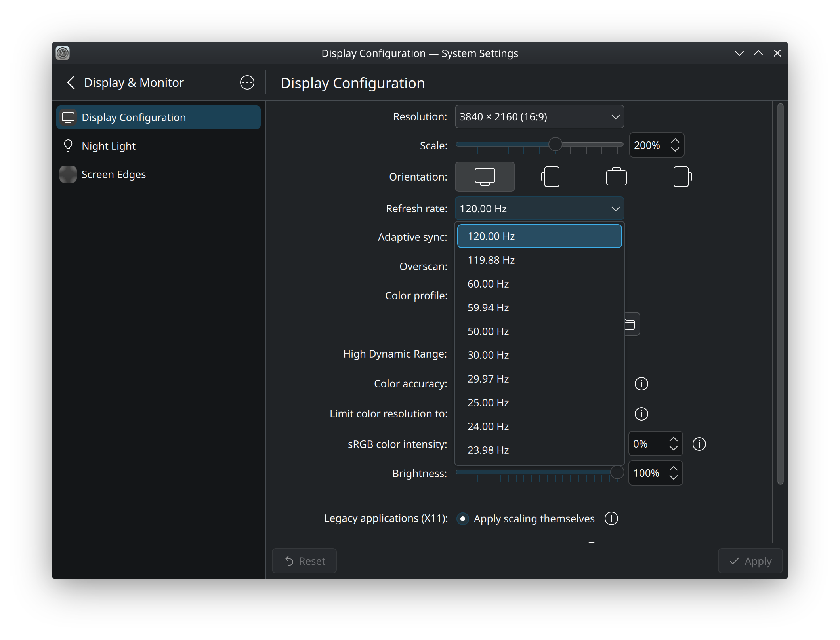Decrease the Scale percentage with down arrow
This screenshot has height=640, width=840.
pos(675,150)
